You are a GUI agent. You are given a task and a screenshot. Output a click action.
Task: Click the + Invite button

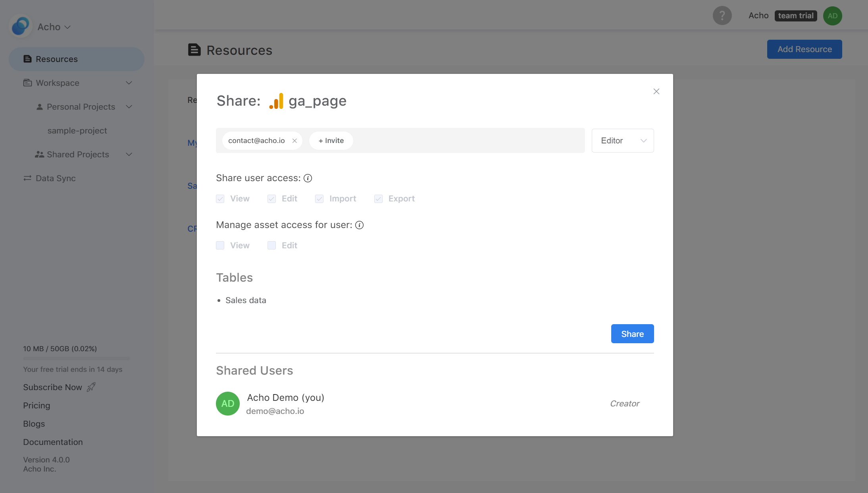point(331,141)
